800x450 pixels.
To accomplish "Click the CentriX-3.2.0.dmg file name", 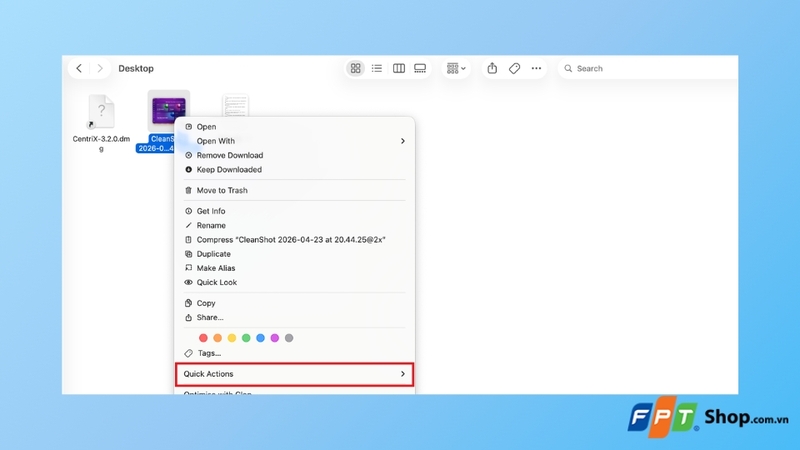I will (x=101, y=143).
